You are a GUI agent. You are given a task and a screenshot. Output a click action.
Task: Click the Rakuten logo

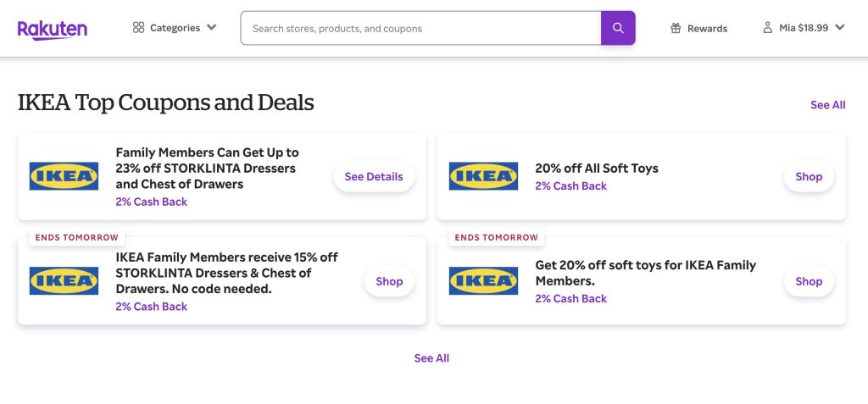tap(53, 29)
